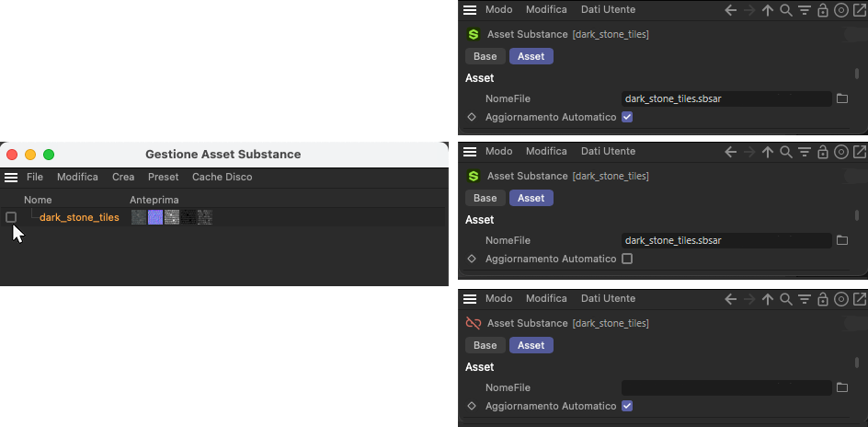Click the Nome column header

[38, 200]
